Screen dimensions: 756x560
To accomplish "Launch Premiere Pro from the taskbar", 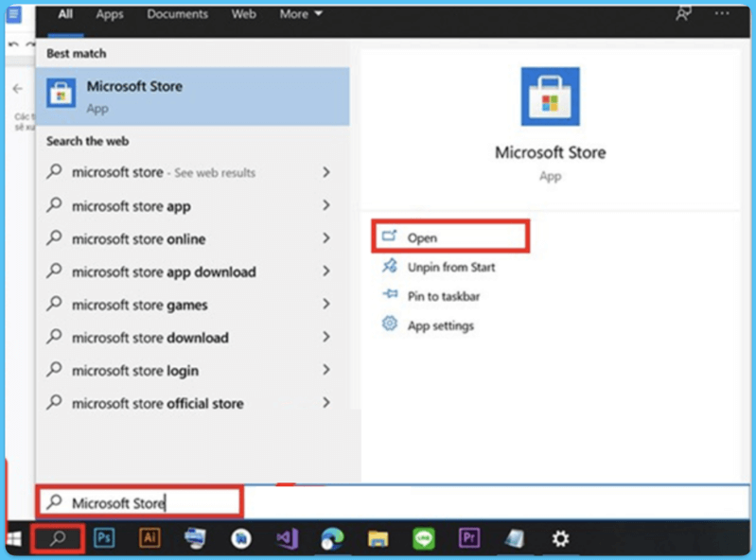I will click(x=468, y=538).
